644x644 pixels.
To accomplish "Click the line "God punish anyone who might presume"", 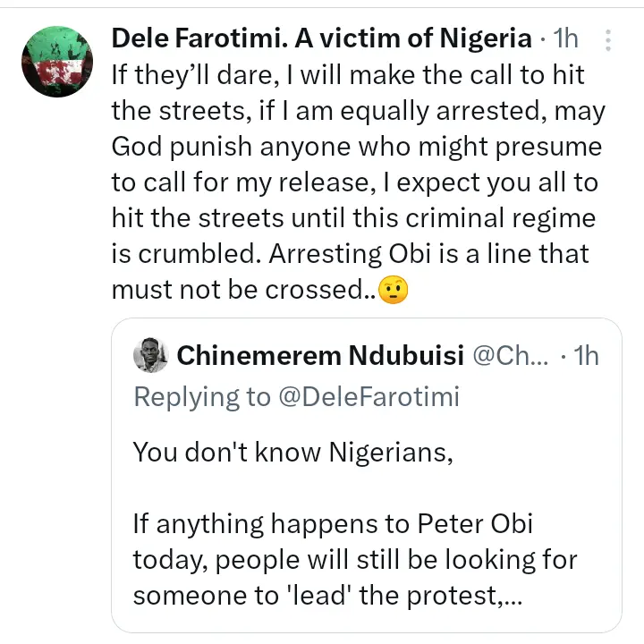I will pos(357,147).
